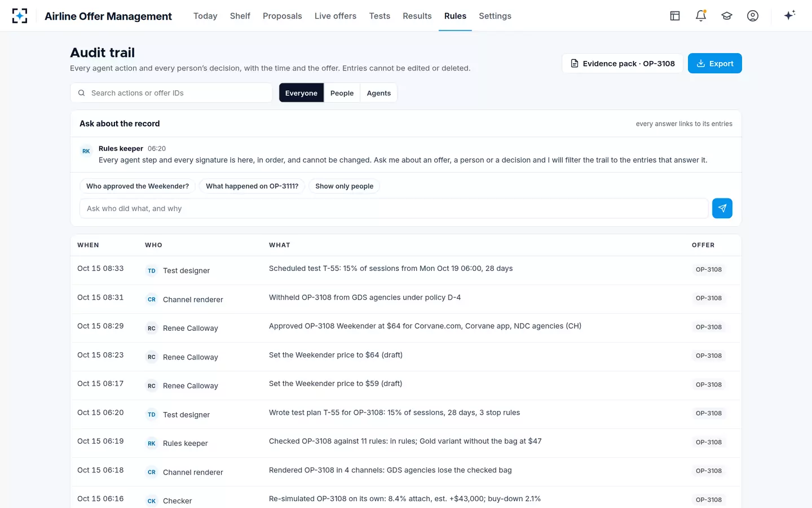This screenshot has height=508, width=812.
Task: Click the Rules keeper RK avatar in chat
Action: click(x=86, y=151)
